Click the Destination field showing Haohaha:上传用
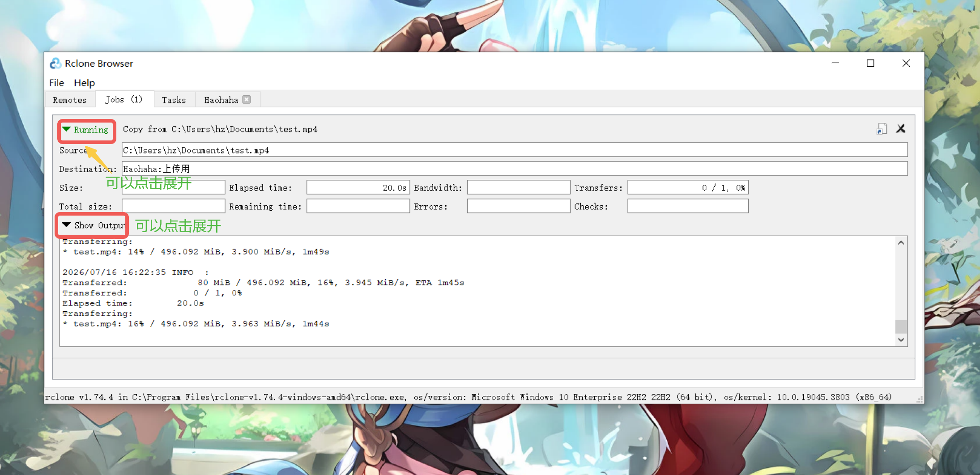The image size is (980, 475). 515,169
